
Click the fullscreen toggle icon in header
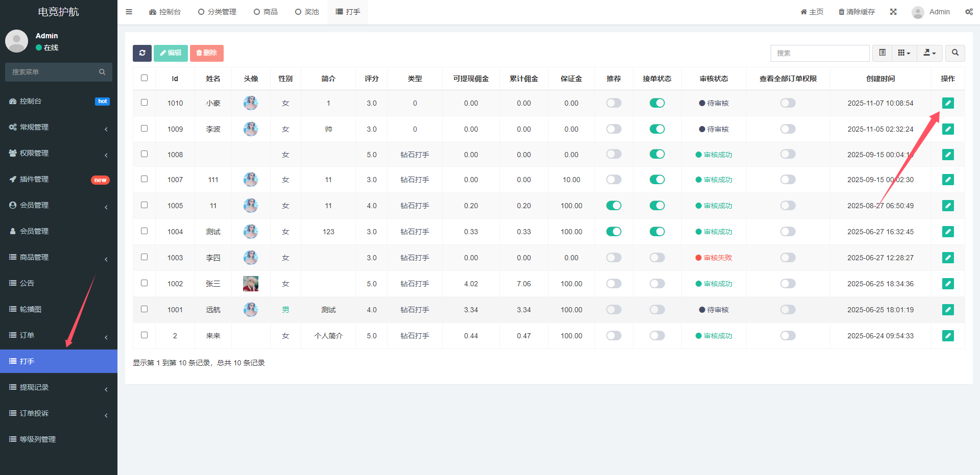893,12
